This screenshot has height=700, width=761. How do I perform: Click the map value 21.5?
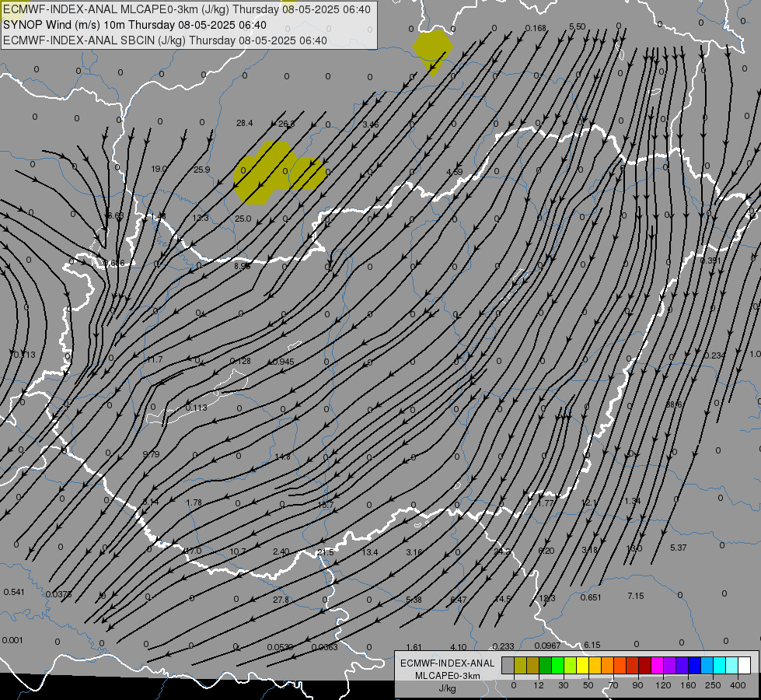point(325,552)
